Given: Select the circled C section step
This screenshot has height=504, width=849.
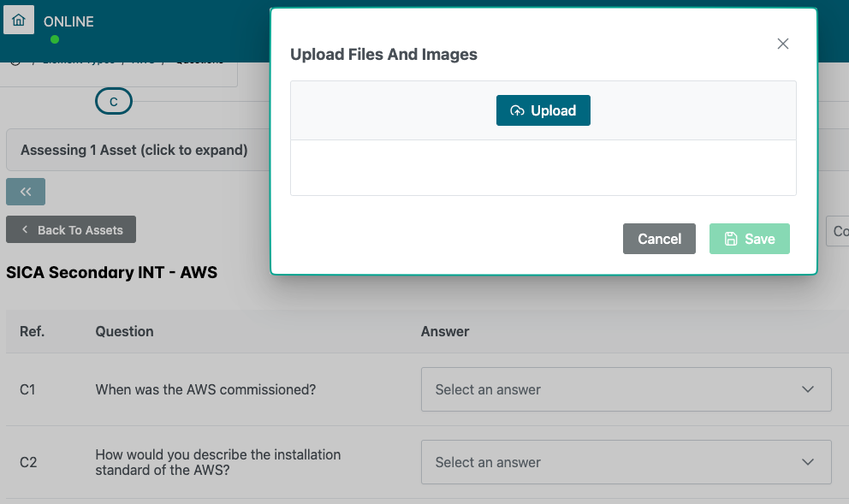Looking at the screenshot, I should click(x=113, y=102).
